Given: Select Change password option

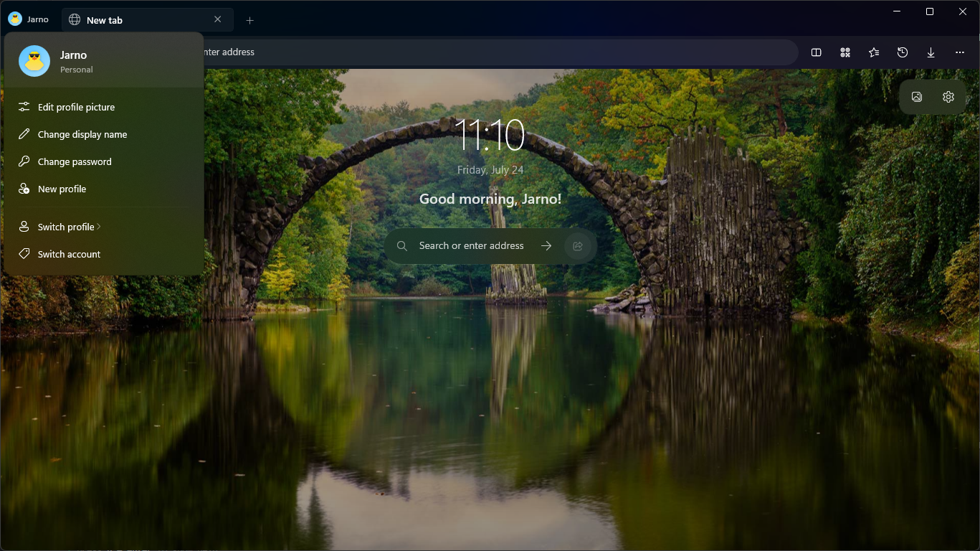Looking at the screenshot, I should 104,161.
